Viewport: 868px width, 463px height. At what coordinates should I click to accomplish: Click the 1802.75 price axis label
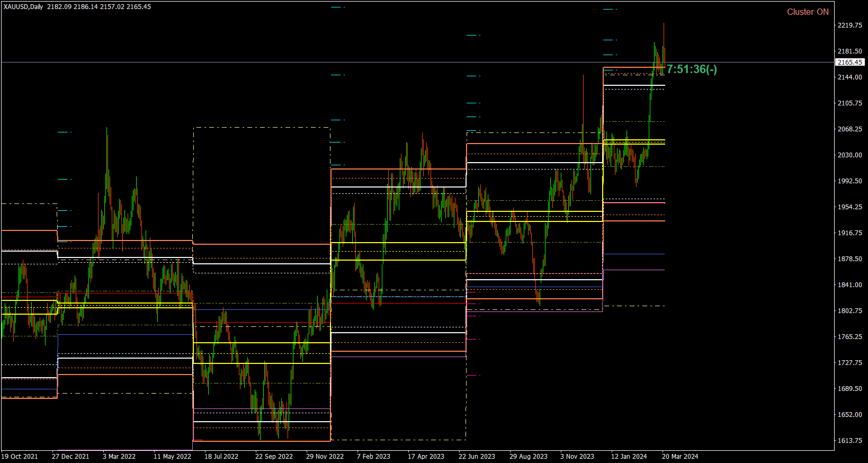[x=849, y=311]
